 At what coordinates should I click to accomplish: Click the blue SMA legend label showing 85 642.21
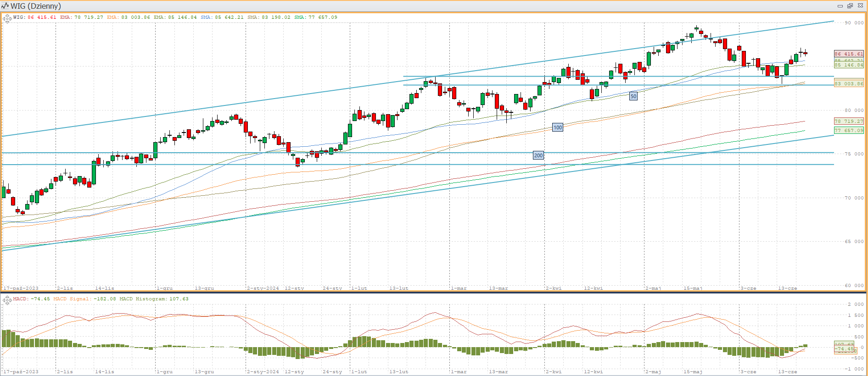tap(222, 17)
